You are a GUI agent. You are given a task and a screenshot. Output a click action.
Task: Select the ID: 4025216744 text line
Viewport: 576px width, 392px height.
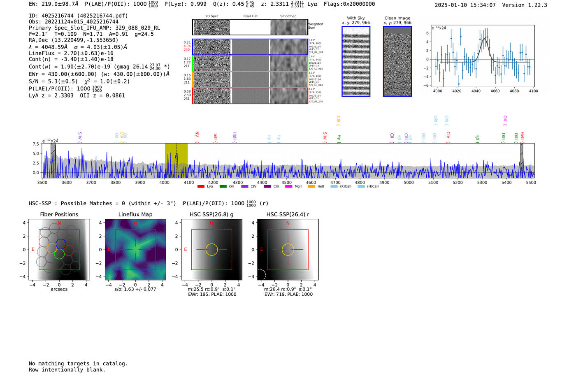tap(78, 16)
